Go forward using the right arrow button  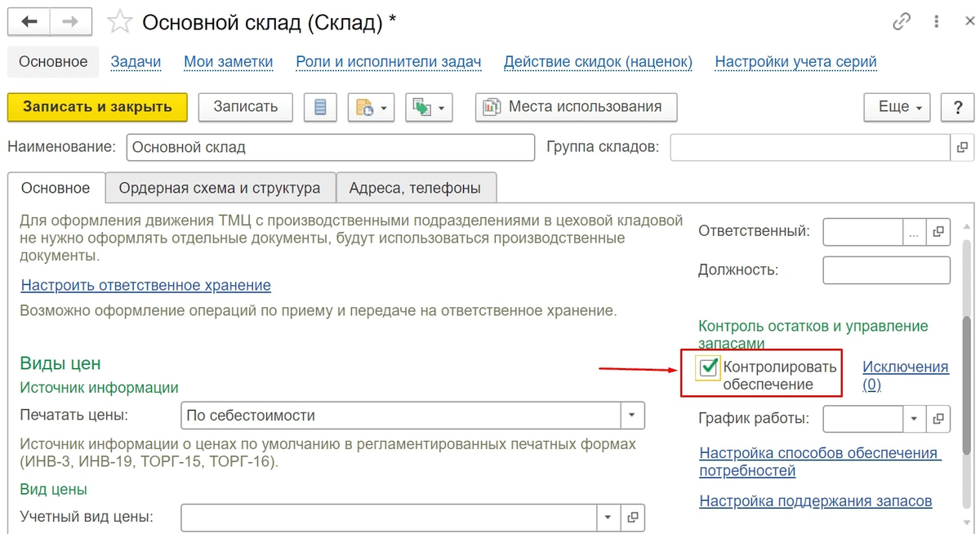point(70,22)
